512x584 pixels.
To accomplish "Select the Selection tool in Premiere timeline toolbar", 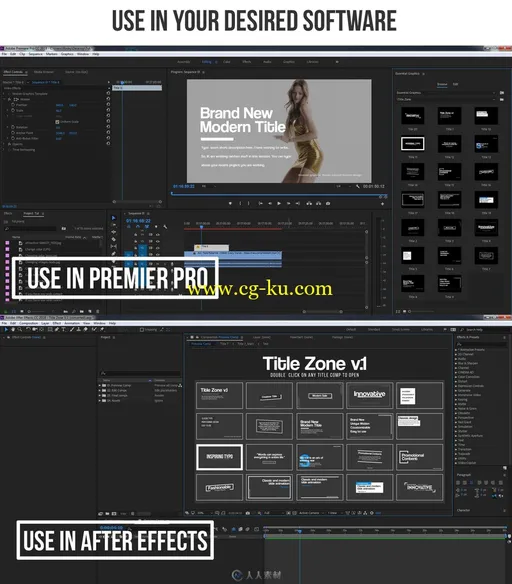I will [114, 218].
